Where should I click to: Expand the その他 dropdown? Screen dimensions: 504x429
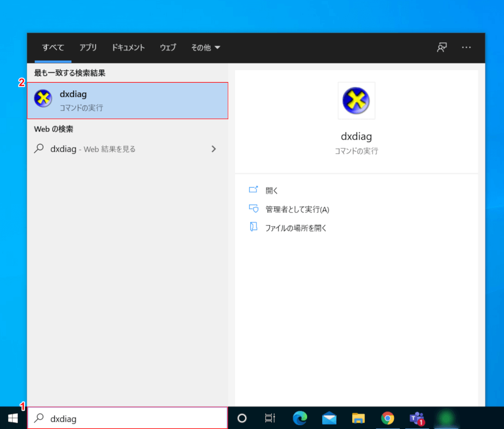206,48
